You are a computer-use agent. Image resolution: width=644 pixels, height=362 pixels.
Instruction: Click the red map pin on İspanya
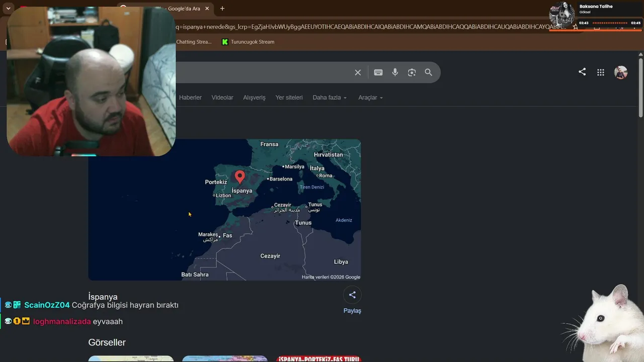[240, 177]
